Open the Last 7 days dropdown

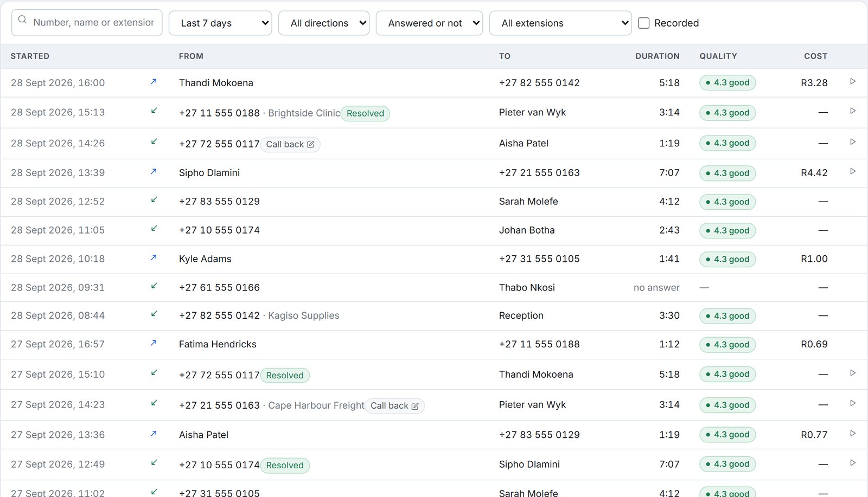click(220, 23)
